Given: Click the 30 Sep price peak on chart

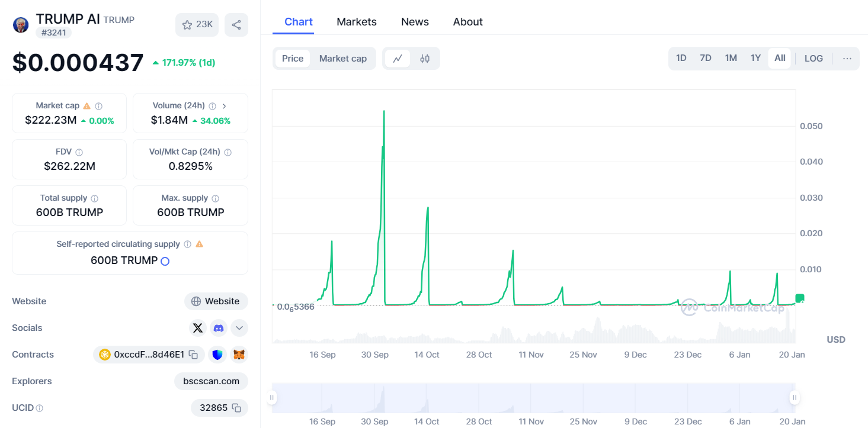Looking at the screenshot, I should (384, 111).
